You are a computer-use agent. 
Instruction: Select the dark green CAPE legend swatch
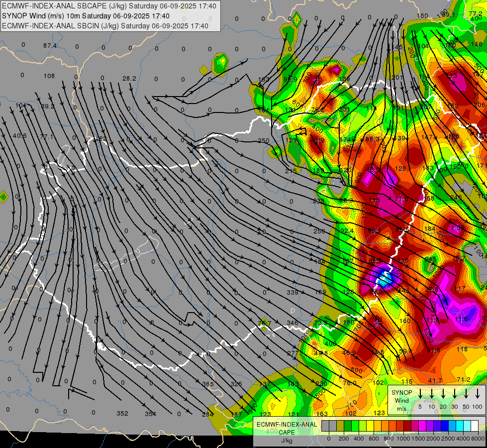(348, 426)
